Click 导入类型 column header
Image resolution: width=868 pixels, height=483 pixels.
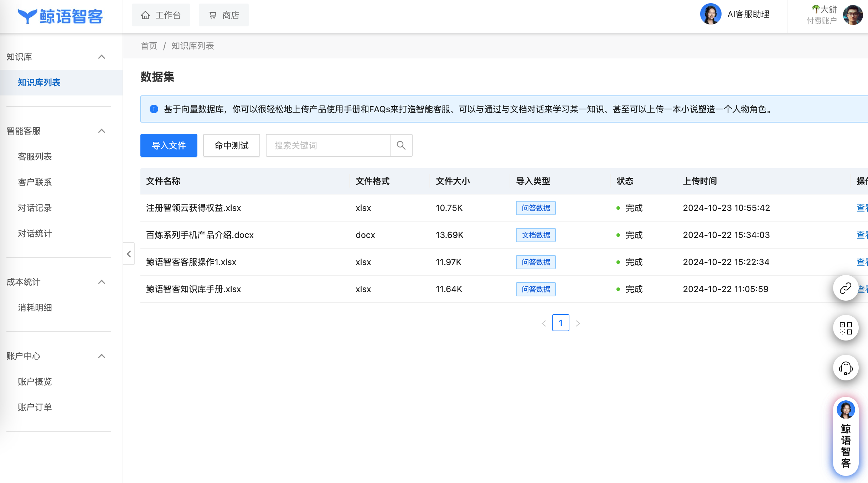click(533, 181)
